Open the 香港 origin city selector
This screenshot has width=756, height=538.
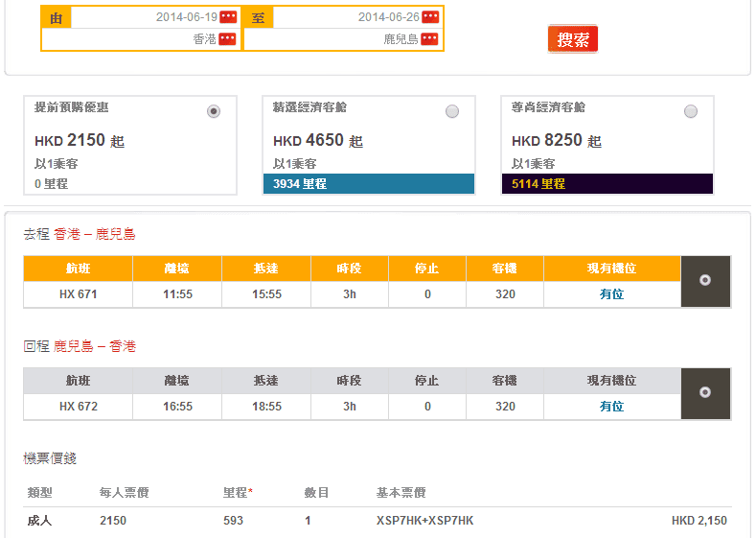tap(144, 39)
